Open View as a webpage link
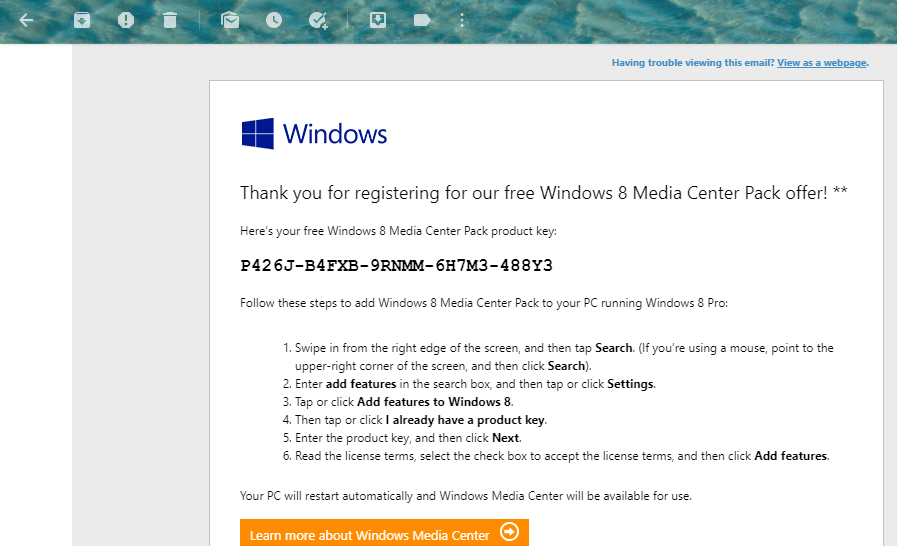 821,63
